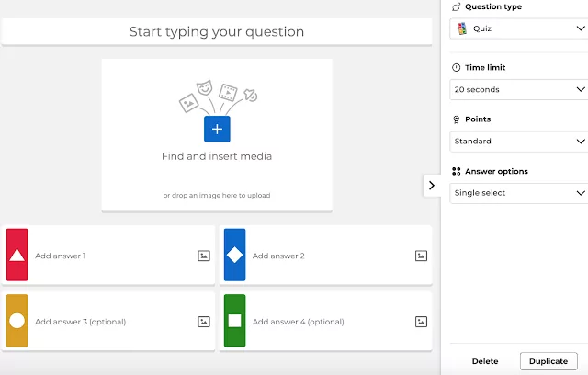Image resolution: width=588 pixels, height=375 pixels.
Task: Click the Answer options dots icon
Action: pos(456,171)
